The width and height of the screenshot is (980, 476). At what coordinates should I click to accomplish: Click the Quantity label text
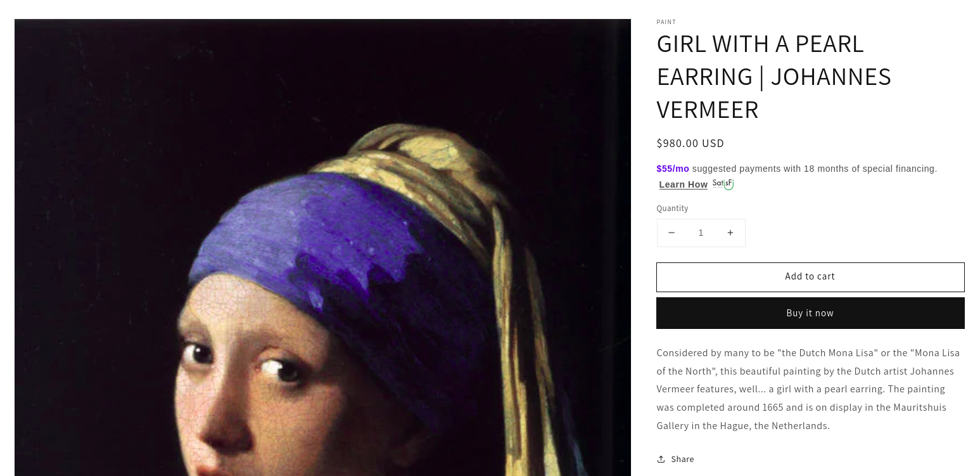pos(672,209)
